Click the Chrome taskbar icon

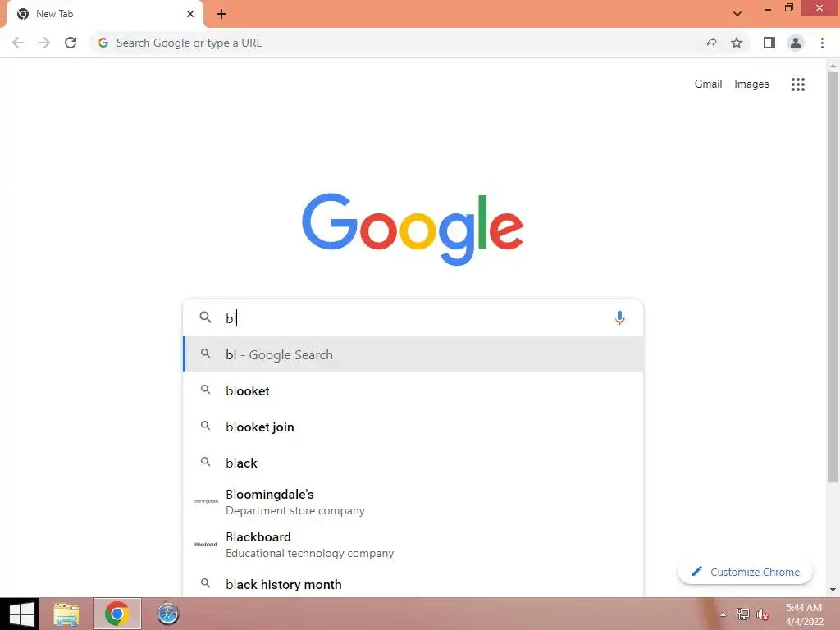(116, 614)
